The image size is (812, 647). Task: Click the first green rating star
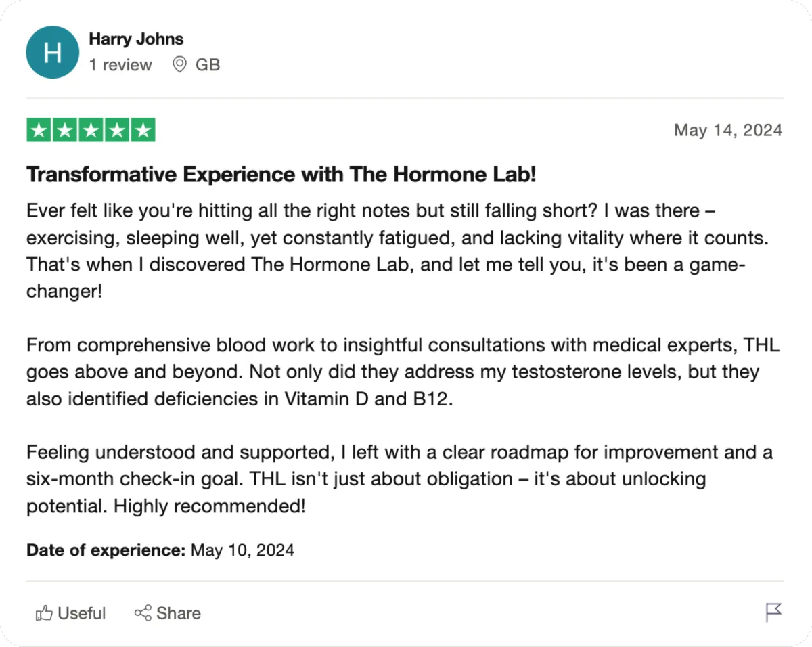click(x=39, y=130)
